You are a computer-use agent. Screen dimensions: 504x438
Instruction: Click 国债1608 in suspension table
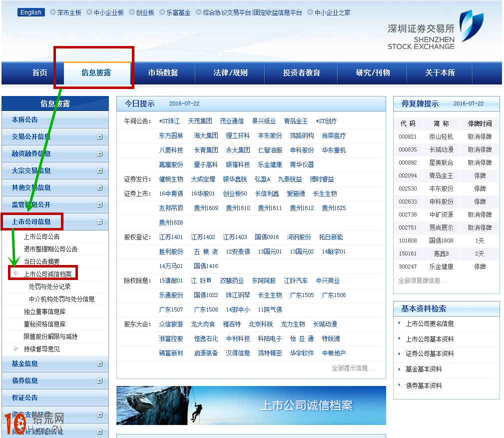tap(442, 240)
